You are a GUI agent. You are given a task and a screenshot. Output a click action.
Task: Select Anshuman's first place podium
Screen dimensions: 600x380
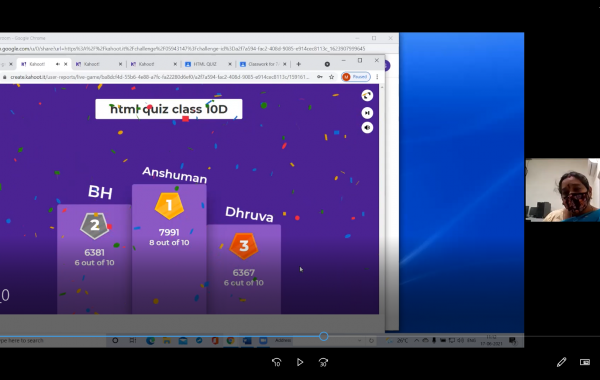pos(169,249)
